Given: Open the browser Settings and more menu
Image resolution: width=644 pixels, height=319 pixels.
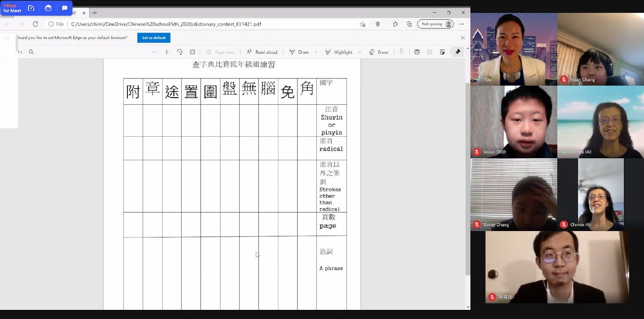Looking at the screenshot, I should pos(461,24).
